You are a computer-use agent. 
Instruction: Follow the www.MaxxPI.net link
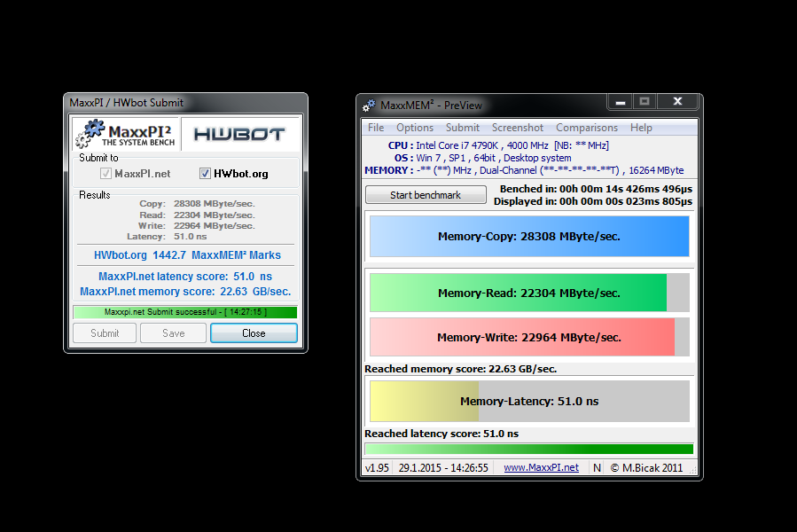click(x=541, y=467)
